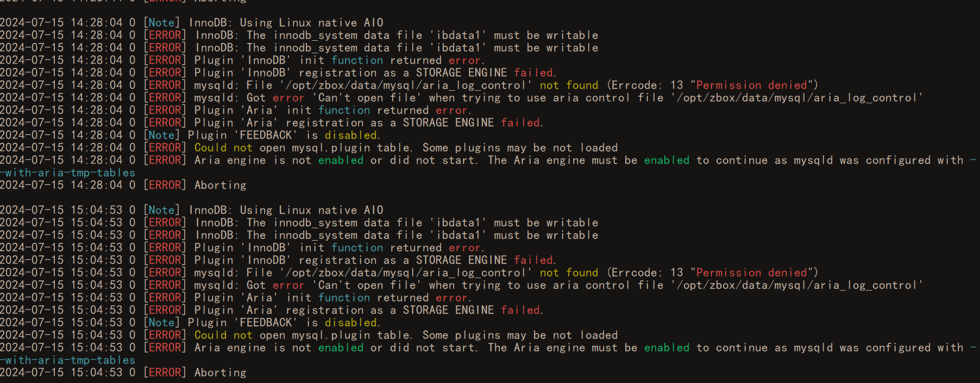The image size is (980, 383).
Task: Click the blue 'function' word in the 15:04:53 Aria init line
Action: 344,298
